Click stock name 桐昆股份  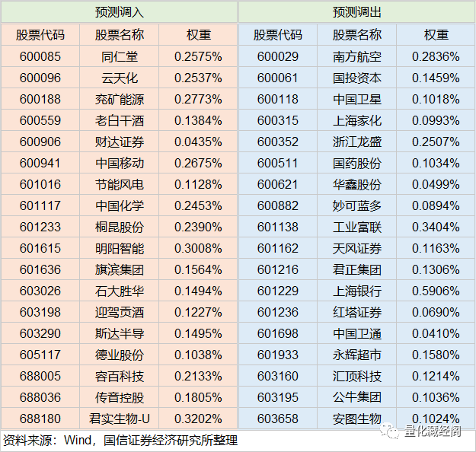120,227
